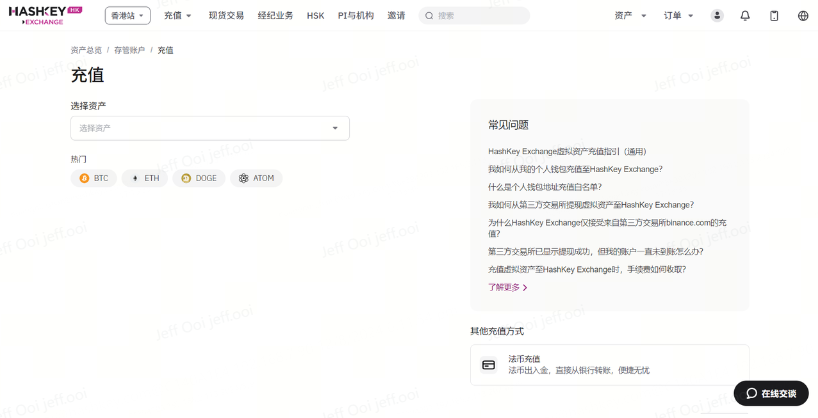Open the notifications bell

click(x=745, y=16)
